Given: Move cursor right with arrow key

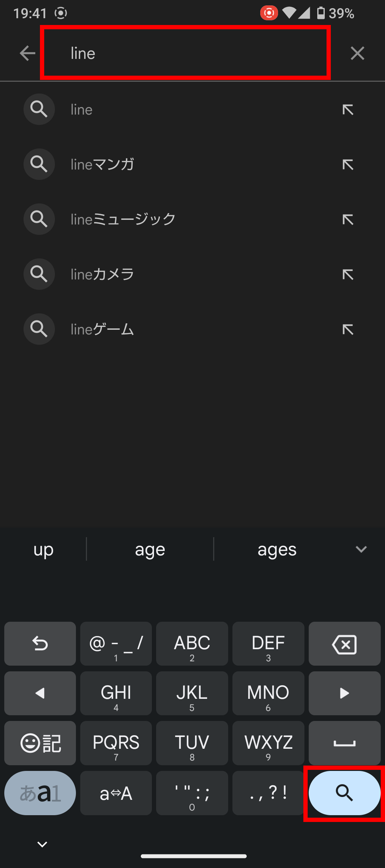Looking at the screenshot, I should pyautogui.click(x=344, y=693).
